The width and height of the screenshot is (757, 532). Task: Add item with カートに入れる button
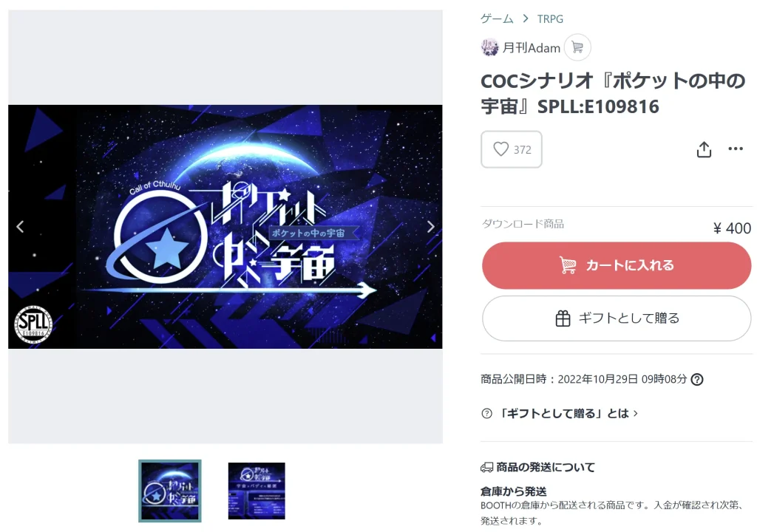click(x=617, y=265)
